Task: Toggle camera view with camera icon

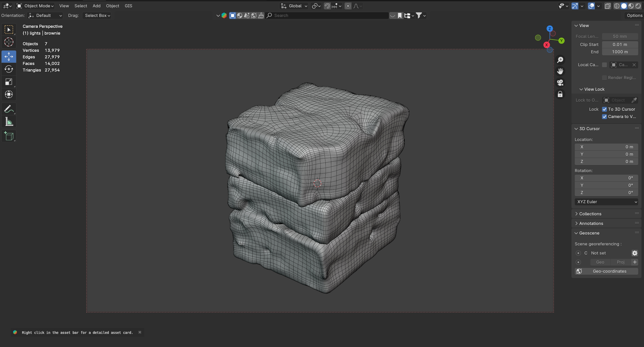Action: click(560, 83)
